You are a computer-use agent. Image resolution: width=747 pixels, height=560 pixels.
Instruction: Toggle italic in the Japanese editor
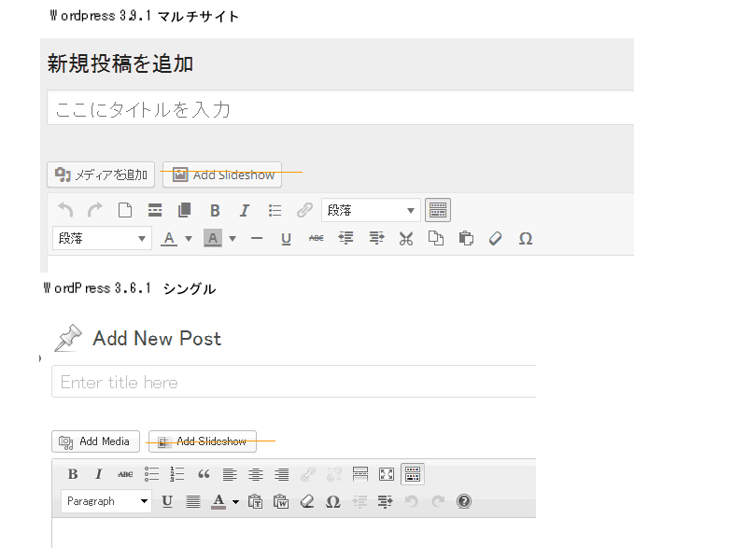pos(245,211)
